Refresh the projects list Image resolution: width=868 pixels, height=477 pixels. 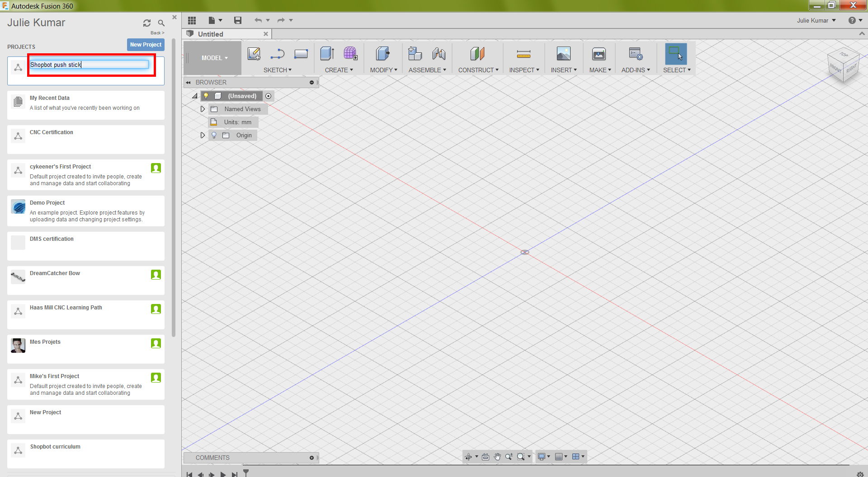[147, 23]
